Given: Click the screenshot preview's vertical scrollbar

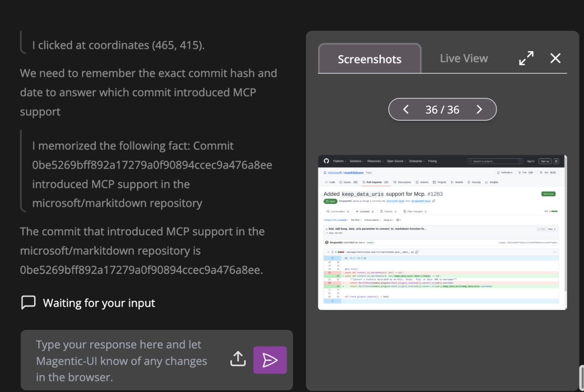Looking at the screenshot, I should (x=565, y=227).
